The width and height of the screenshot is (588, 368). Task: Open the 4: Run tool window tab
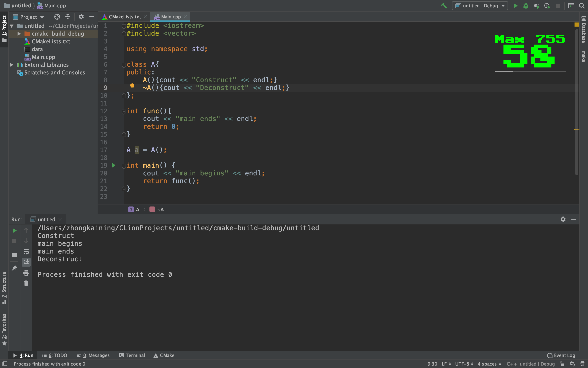coord(23,355)
